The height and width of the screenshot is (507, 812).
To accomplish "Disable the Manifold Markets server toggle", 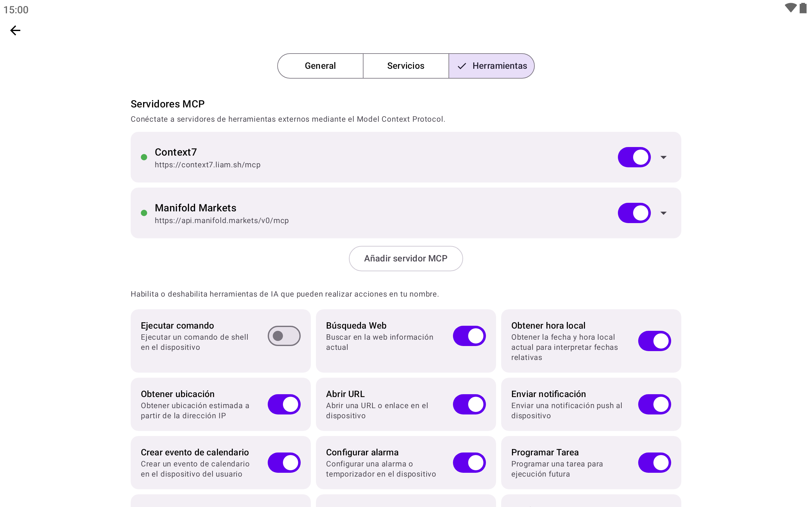I will tap(634, 213).
